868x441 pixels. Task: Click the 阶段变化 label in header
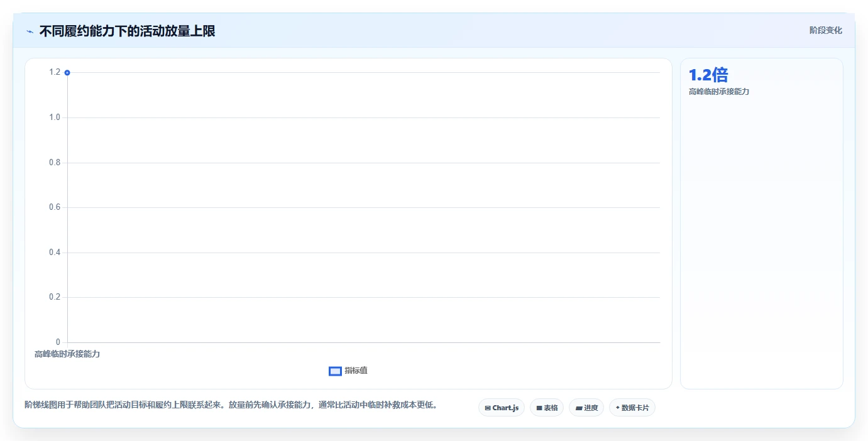click(825, 30)
